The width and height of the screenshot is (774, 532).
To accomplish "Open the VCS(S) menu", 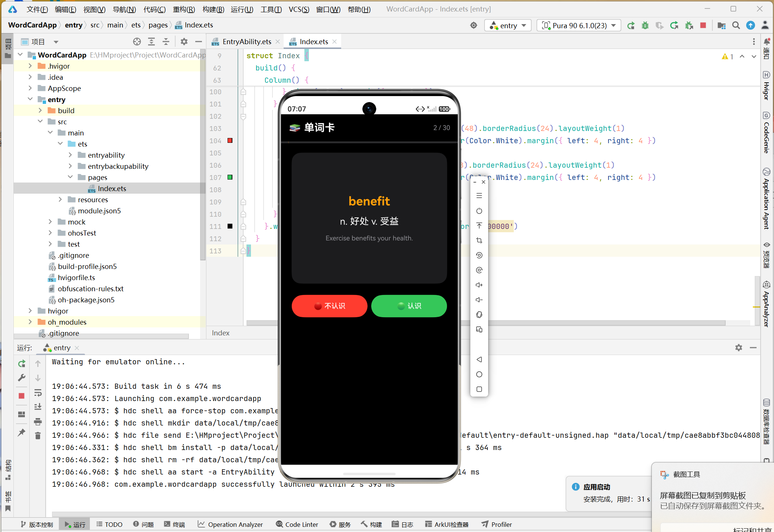I will coord(299,9).
